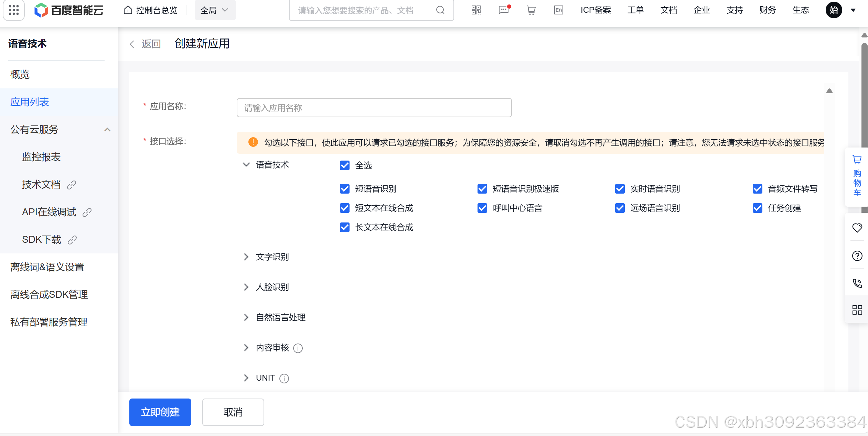The width and height of the screenshot is (868, 436).
Task: Toggle the 短语音识别 checkbox
Action: coord(345,189)
